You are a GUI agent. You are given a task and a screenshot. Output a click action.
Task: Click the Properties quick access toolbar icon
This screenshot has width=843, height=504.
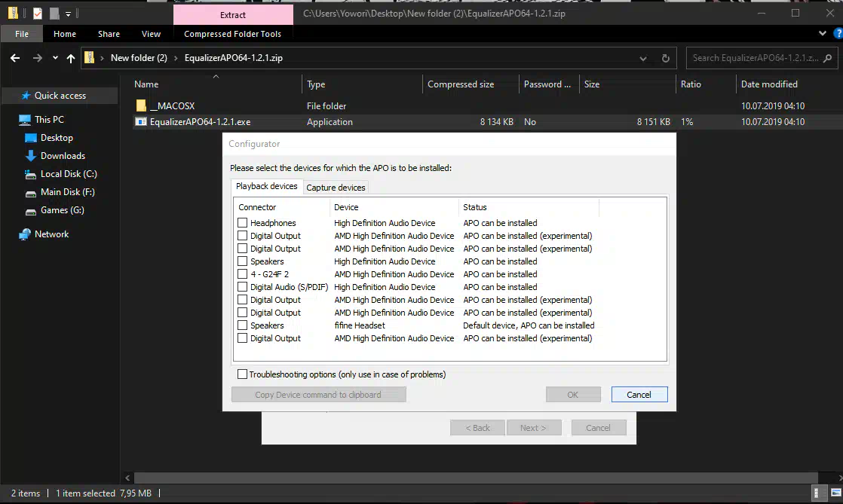click(38, 14)
